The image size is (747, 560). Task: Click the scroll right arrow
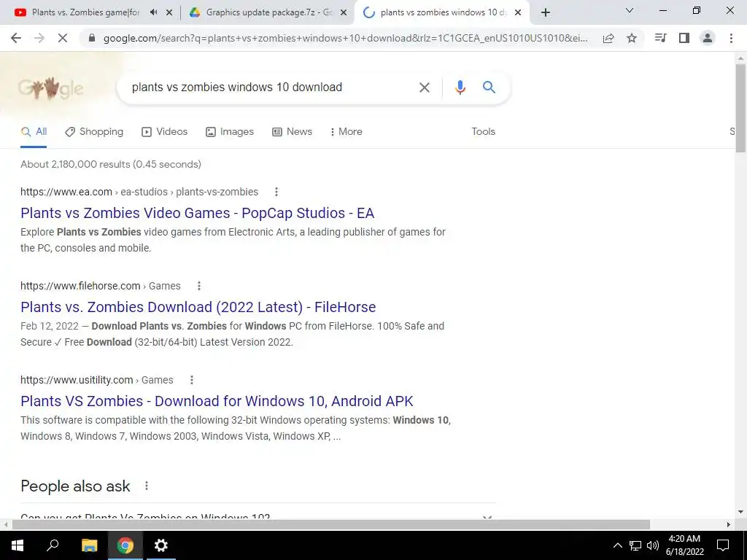tap(729, 524)
